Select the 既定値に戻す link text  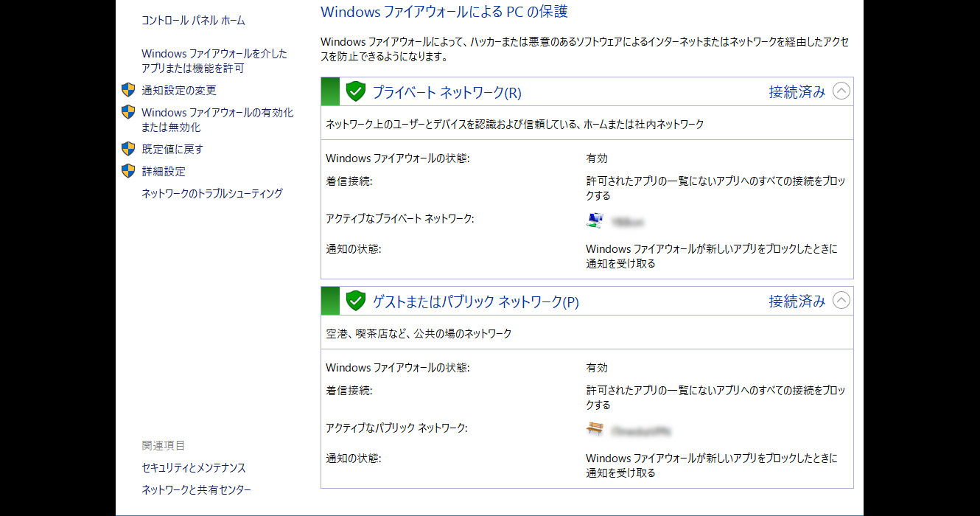click(x=172, y=150)
